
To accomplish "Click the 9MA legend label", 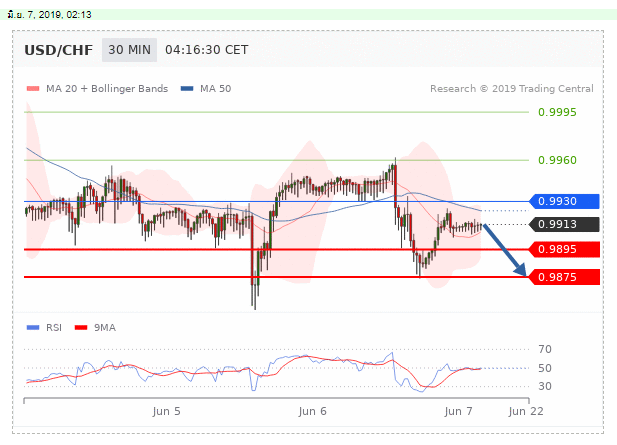I will (105, 327).
